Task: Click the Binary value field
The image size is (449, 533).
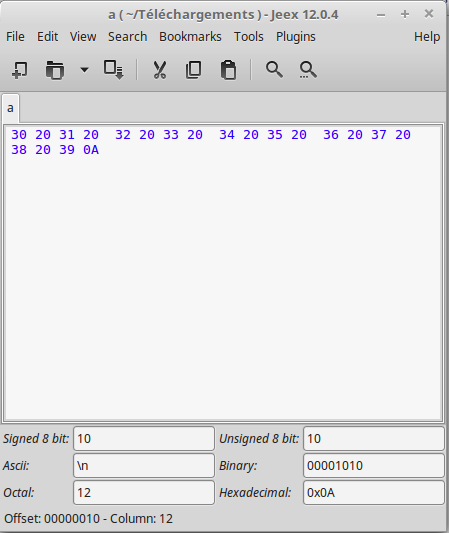Action: (x=374, y=465)
